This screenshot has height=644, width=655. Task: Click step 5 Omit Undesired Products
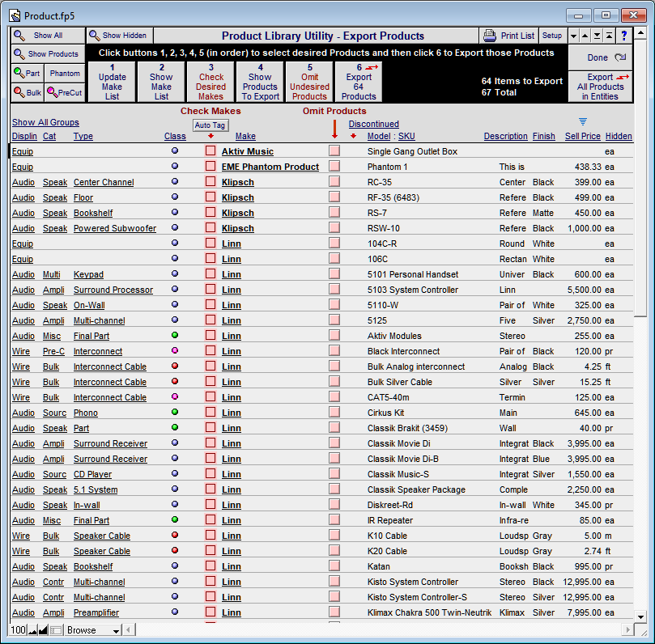coord(309,82)
